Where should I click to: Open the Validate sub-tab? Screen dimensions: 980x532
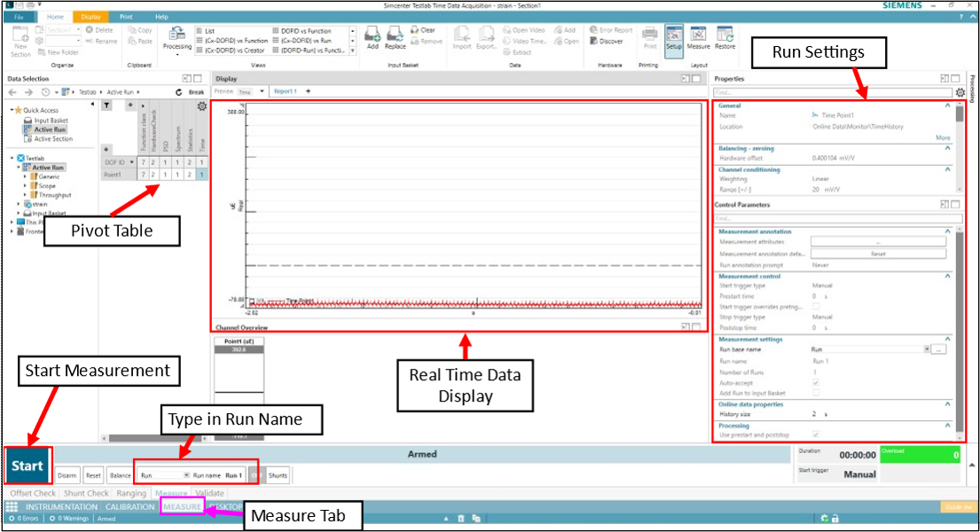click(x=209, y=493)
